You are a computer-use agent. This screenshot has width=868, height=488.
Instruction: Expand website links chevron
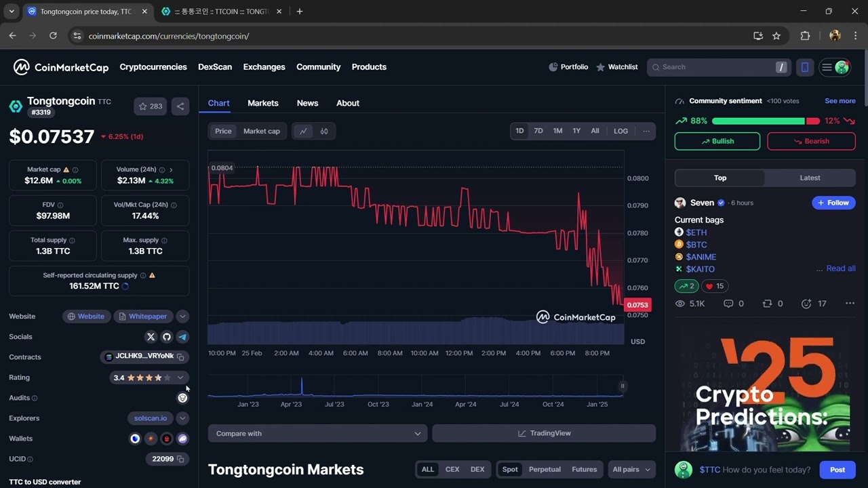click(x=182, y=317)
